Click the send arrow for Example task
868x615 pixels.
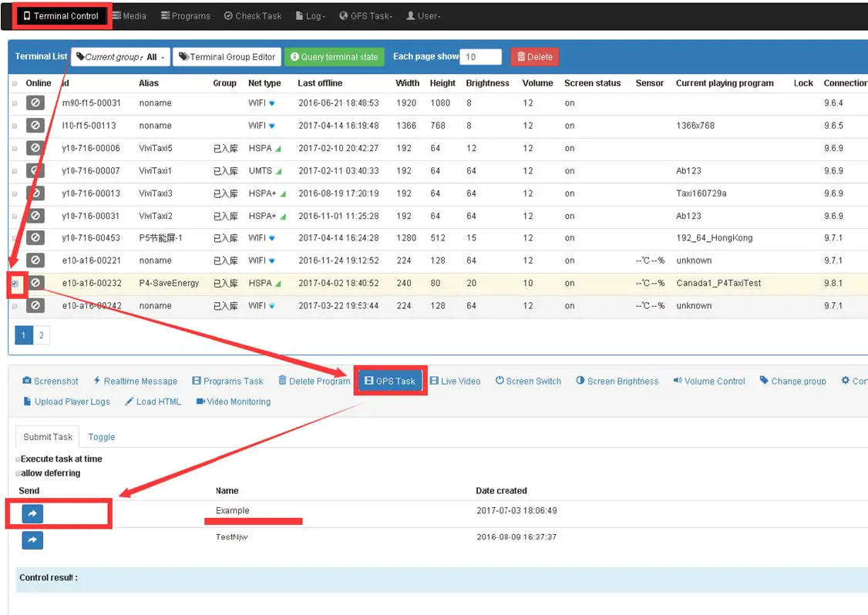(32, 514)
